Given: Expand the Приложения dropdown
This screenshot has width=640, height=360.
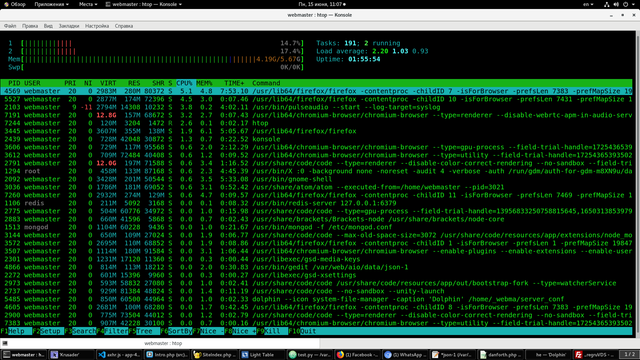Looking at the screenshot, I should [x=51, y=4].
